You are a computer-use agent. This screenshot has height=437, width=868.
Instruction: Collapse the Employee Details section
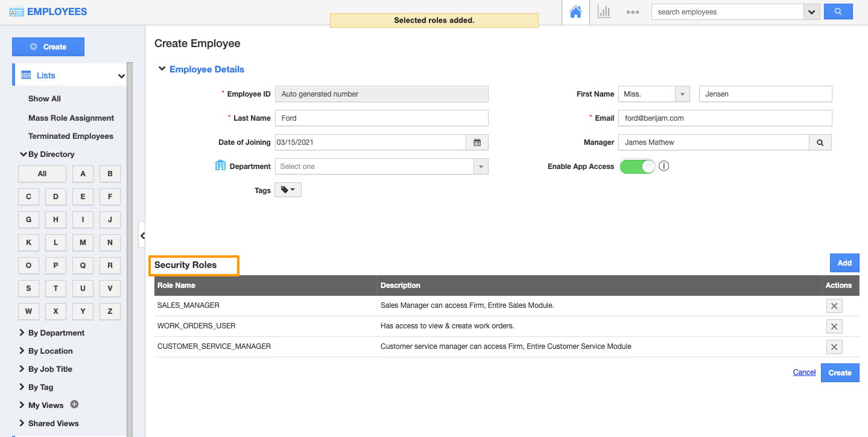[162, 69]
